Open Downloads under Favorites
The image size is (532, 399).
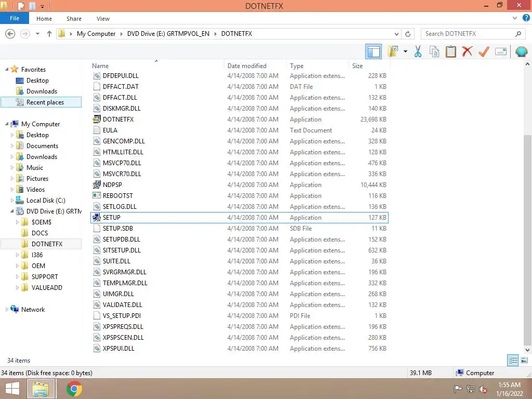click(42, 91)
